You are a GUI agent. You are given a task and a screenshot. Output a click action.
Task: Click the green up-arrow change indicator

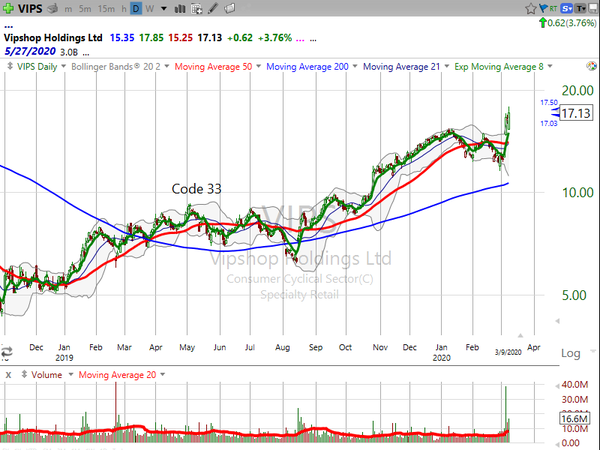(x=542, y=23)
